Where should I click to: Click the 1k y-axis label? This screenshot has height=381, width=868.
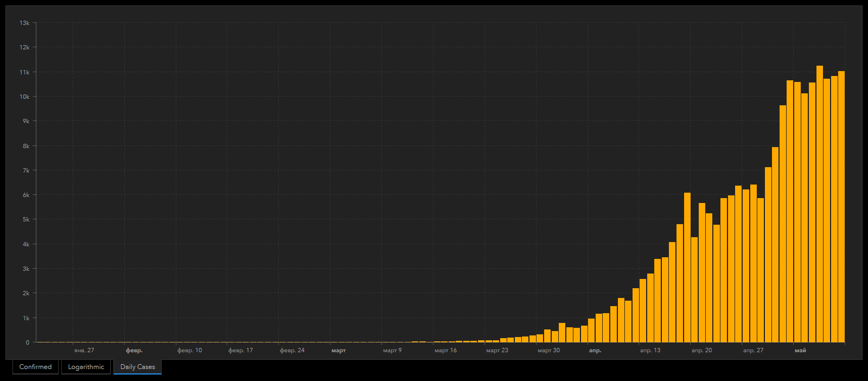[26, 318]
